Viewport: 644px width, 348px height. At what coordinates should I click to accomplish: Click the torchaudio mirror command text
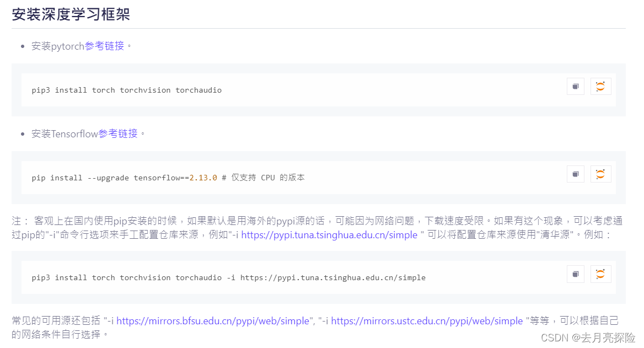click(x=227, y=277)
